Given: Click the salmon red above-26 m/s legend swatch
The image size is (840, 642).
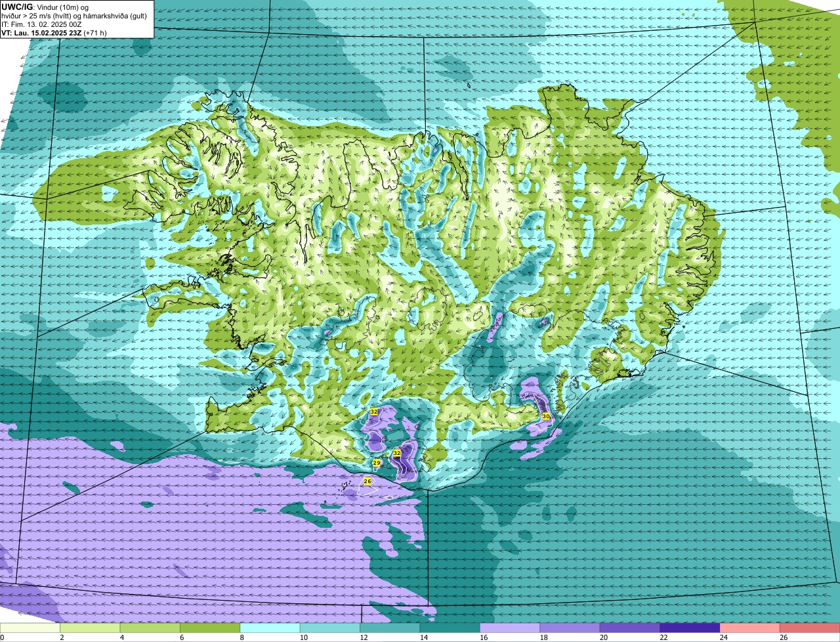Looking at the screenshot, I should [810, 628].
